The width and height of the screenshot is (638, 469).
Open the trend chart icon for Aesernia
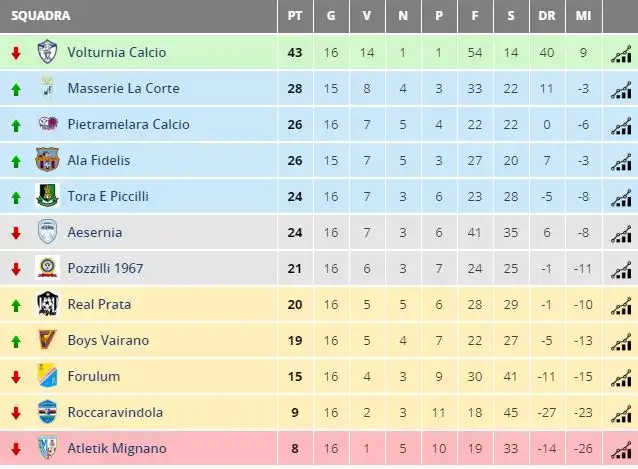(x=621, y=233)
